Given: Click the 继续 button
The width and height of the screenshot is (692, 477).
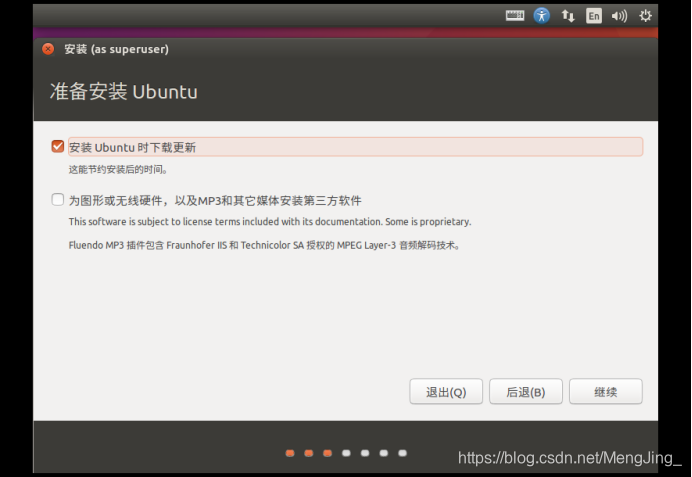Looking at the screenshot, I should pos(606,391).
